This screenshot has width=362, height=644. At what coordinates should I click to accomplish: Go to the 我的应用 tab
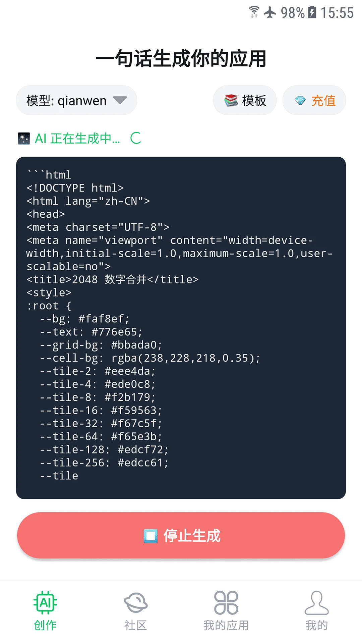click(226, 611)
